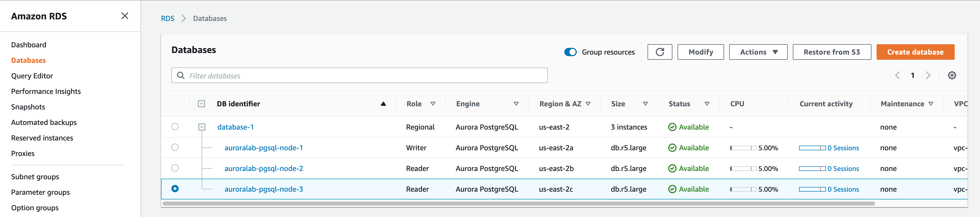The image size is (980, 217).
Task: Open table preferences gear icon
Action: (952, 75)
